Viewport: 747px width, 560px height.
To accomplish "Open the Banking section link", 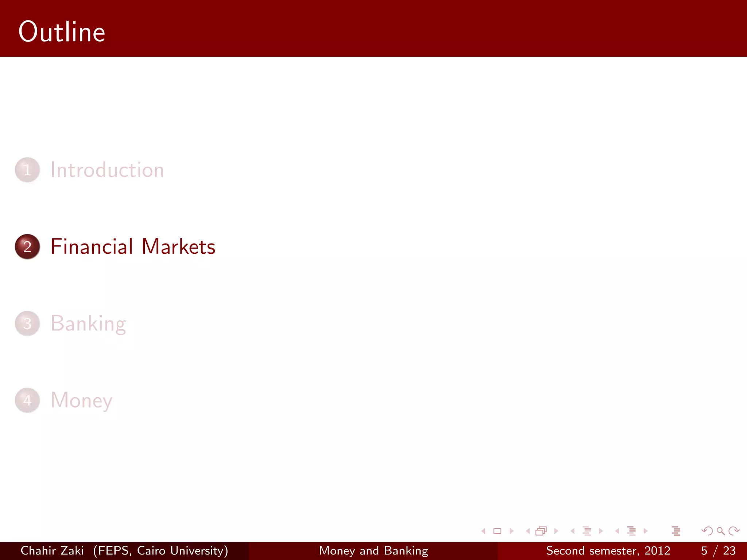I will point(89,324).
